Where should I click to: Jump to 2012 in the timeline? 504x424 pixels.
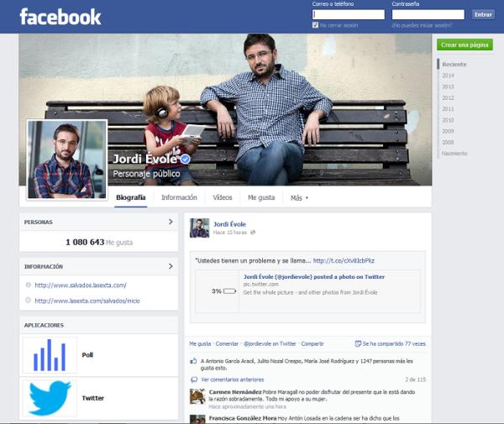(x=448, y=97)
